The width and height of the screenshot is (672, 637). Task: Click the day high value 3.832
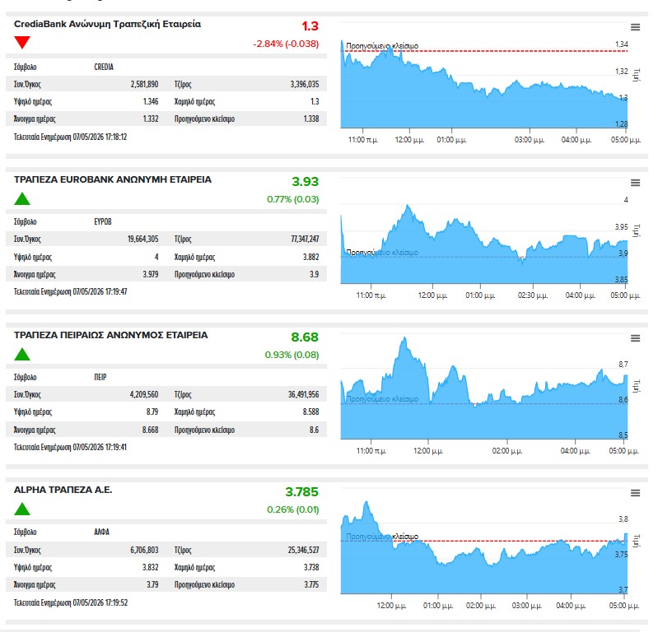[151, 567]
